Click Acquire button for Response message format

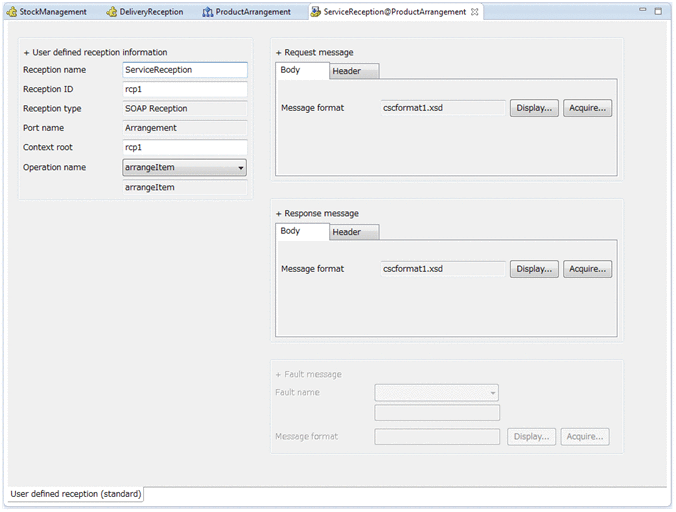click(x=587, y=269)
